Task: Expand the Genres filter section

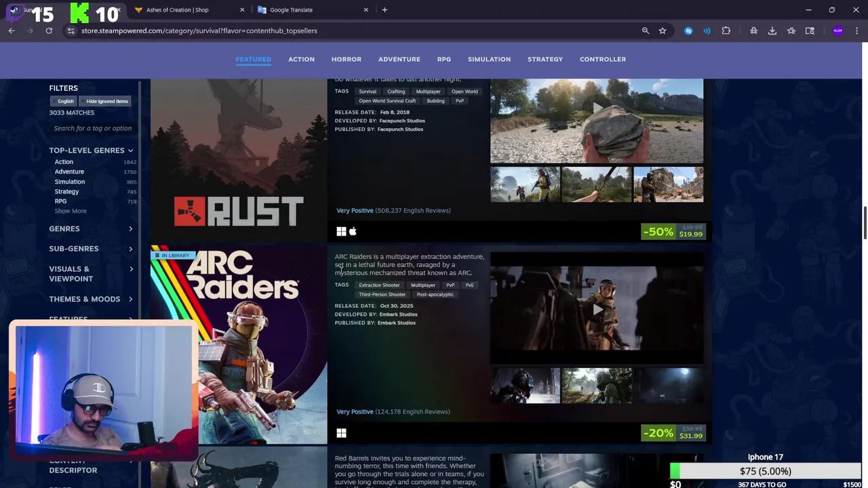Action: pyautogui.click(x=91, y=228)
